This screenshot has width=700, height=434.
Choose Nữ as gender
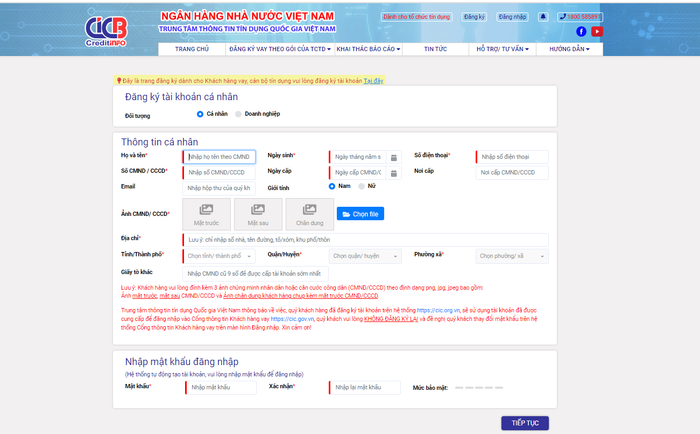point(360,186)
